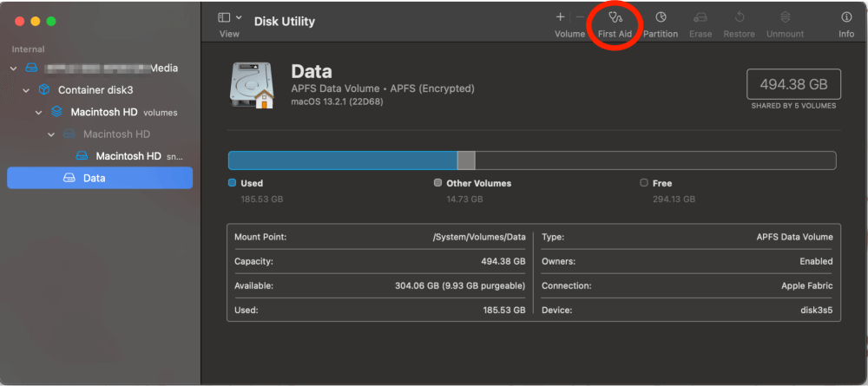
Task: Click the Restore toolbar icon
Action: tap(740, 18)
